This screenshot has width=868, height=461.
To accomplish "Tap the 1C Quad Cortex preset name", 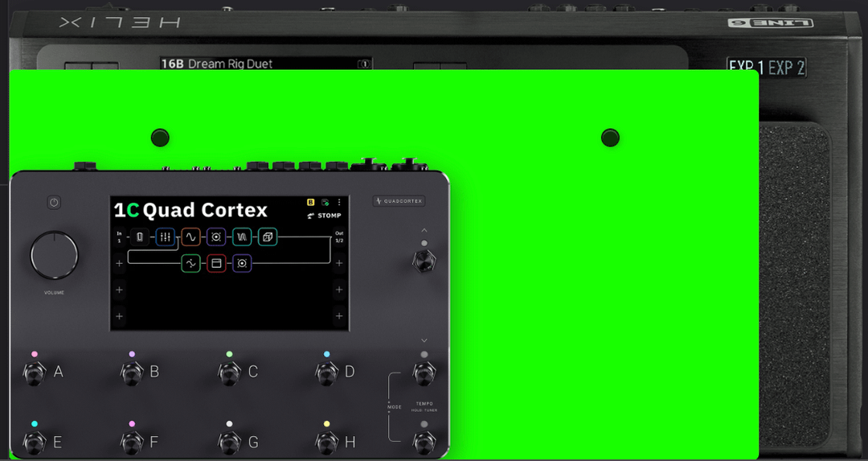I will coord(190,211).
